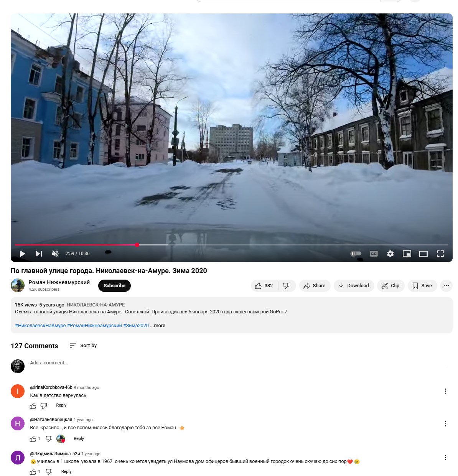Unmute the video volume
The width and height of the screenshot is (458, 476).
[55, 254]
